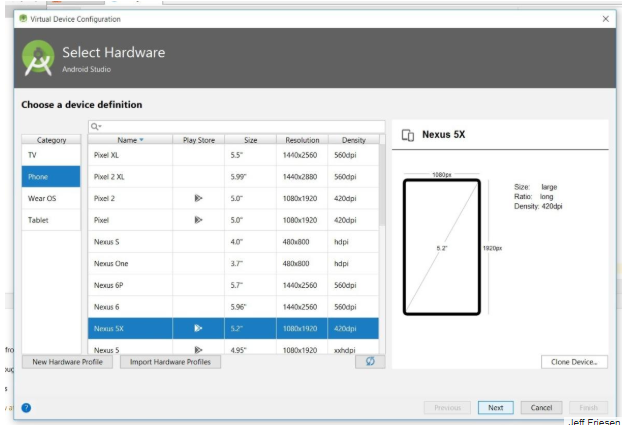Screen dimensions: 622x425
Task: Click the Play Store icon in Nexus 5X row
Action: (x=198, y=328)
